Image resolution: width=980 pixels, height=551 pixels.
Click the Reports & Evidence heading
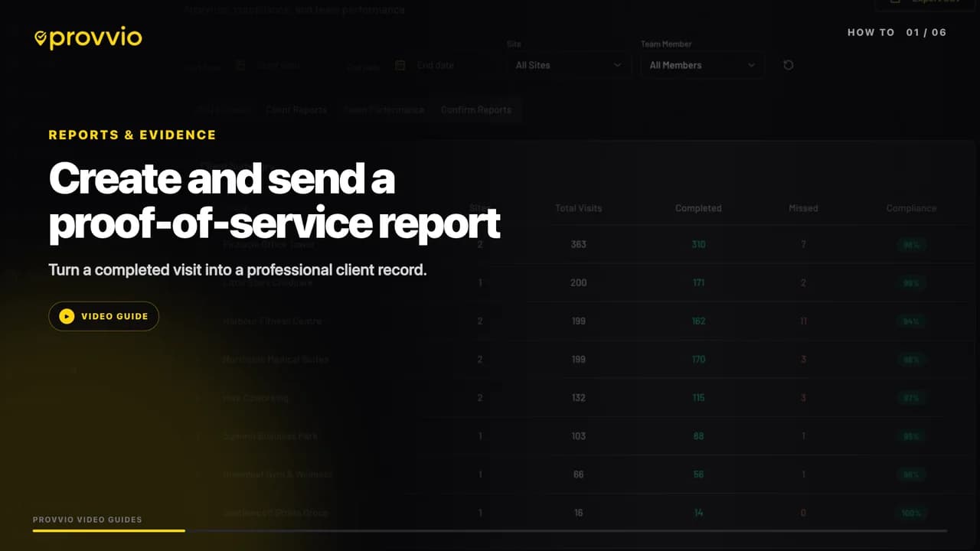[132, 135]
